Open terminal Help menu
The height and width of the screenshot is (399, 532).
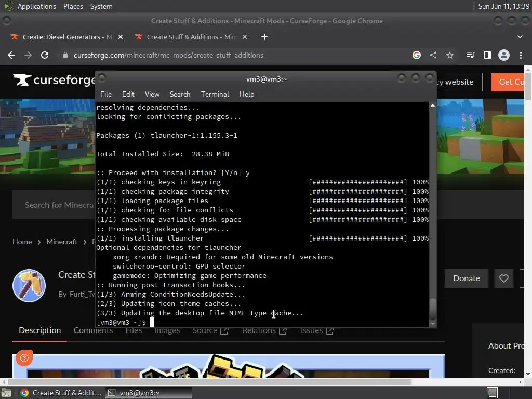point(247,95)
